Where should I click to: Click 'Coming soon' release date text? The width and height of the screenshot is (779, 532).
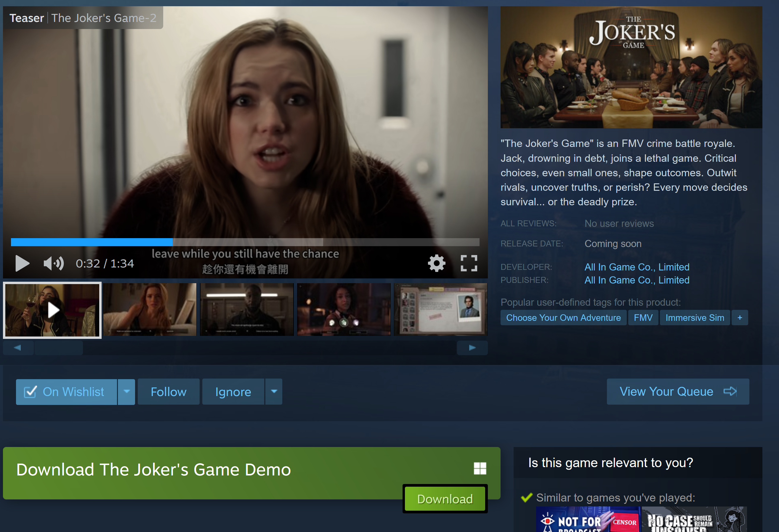pos(613,244)
